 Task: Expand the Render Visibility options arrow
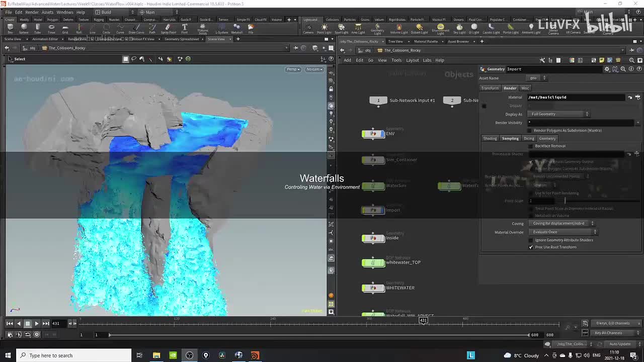click(638, 123)
